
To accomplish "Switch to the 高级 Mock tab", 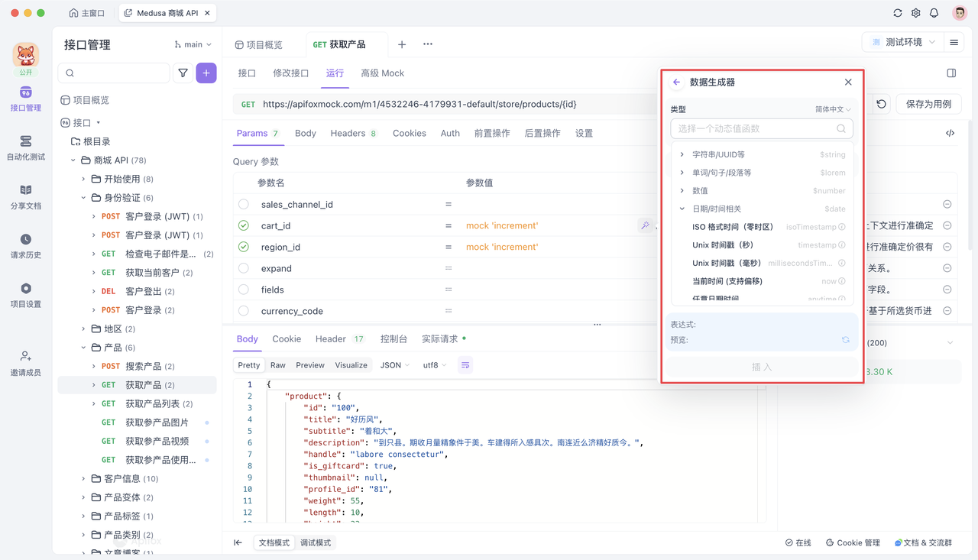I will click(x=383, y=73).
